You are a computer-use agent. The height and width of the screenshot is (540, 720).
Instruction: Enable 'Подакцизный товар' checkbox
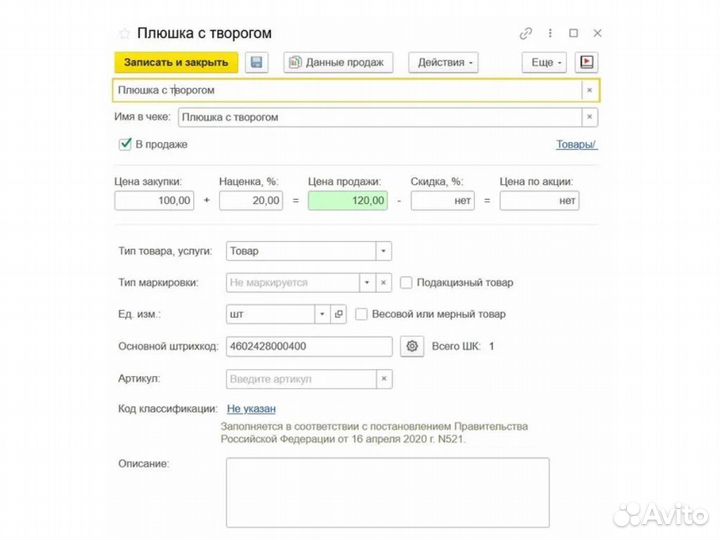[406, 282]
